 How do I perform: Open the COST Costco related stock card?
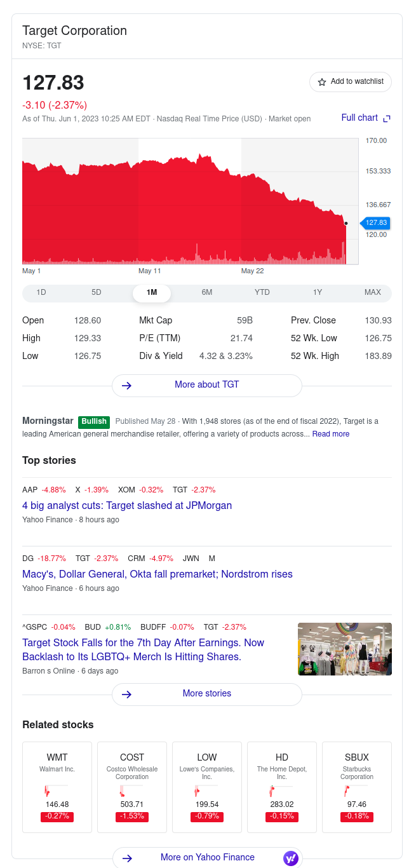(132, 787)
